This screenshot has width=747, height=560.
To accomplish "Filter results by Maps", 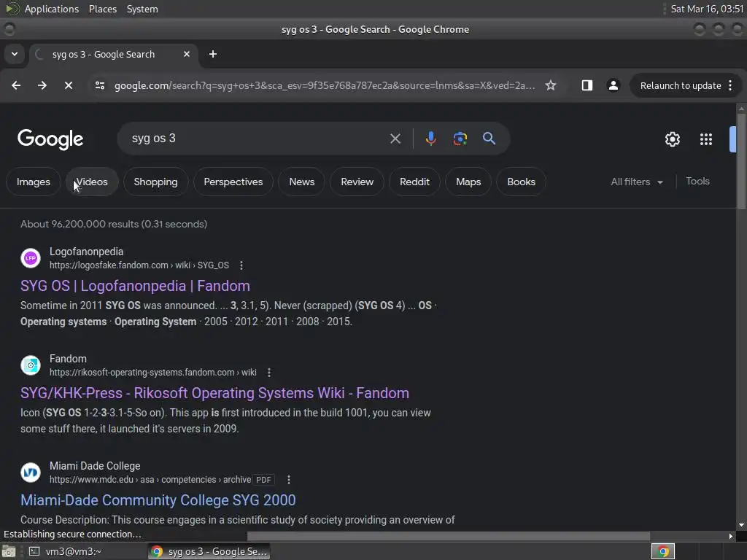I will click(x=468, y=182).
